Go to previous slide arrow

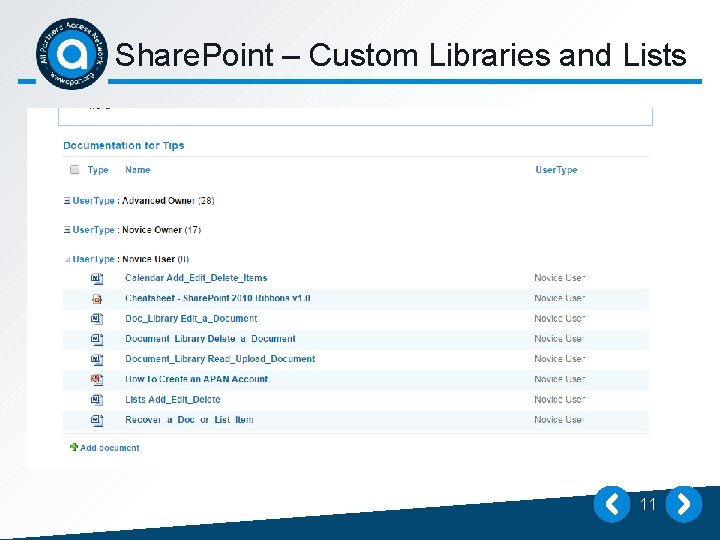[612, 504]
